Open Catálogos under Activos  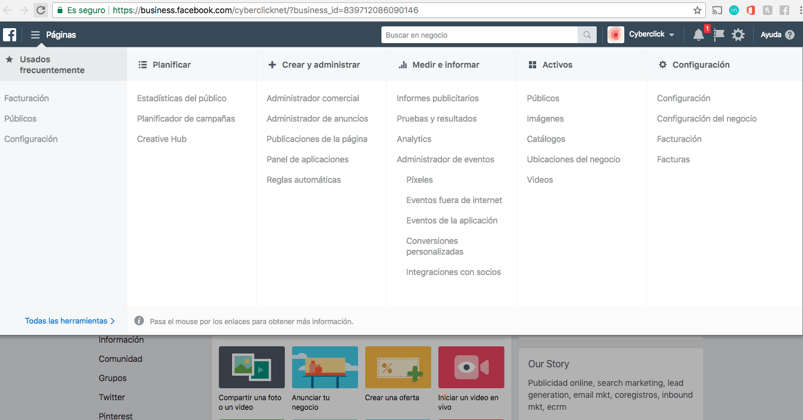(546, 139)
